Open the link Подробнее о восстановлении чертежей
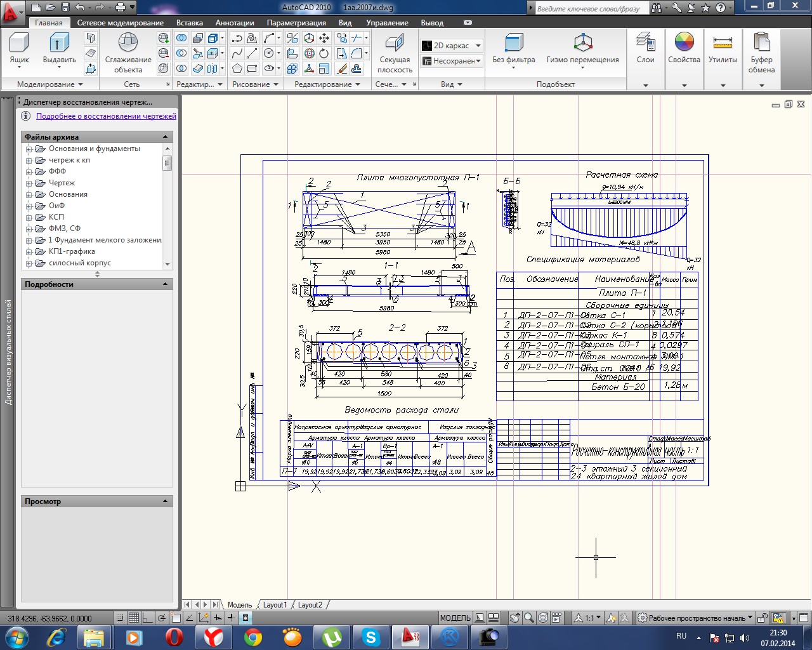 [106, 116]
